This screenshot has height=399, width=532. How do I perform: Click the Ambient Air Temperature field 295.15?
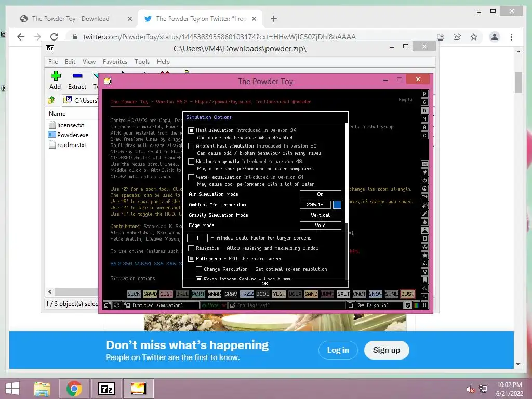click(315, 205)
